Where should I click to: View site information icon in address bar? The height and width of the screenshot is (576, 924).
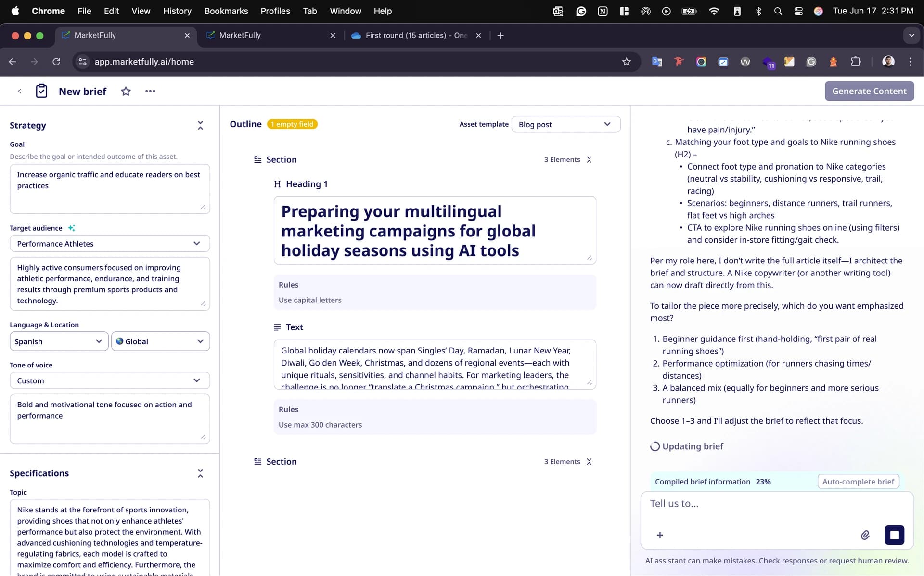point(82,62)
